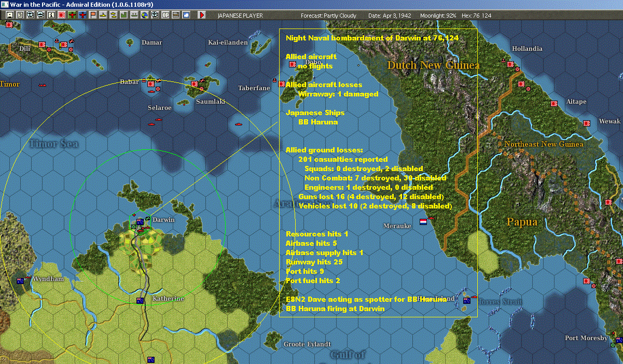Viewport: 623px width, 364px height.
Task: Click the 'Wirraway: 1 damaged' line
Action: tap(338, 94)
